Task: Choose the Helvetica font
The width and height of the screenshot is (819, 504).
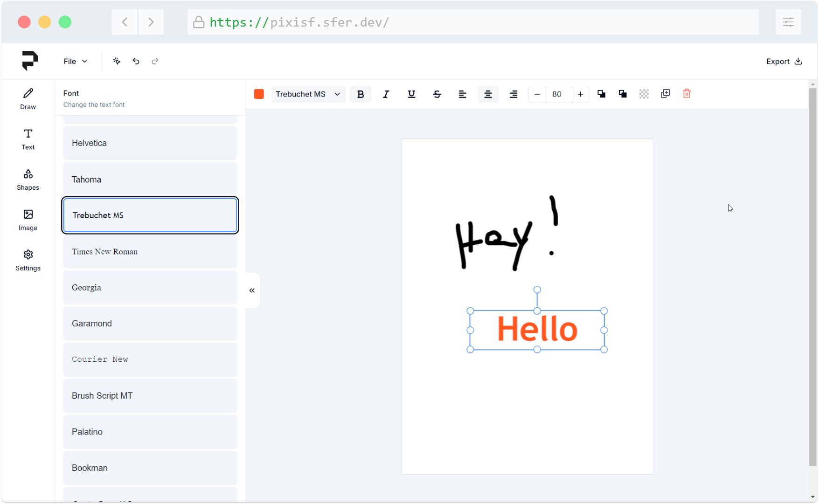Action: tap(150, 143)
